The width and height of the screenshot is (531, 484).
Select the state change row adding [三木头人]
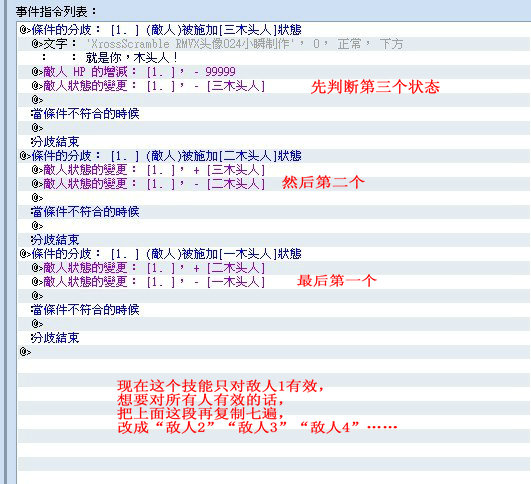click(148, 170)
